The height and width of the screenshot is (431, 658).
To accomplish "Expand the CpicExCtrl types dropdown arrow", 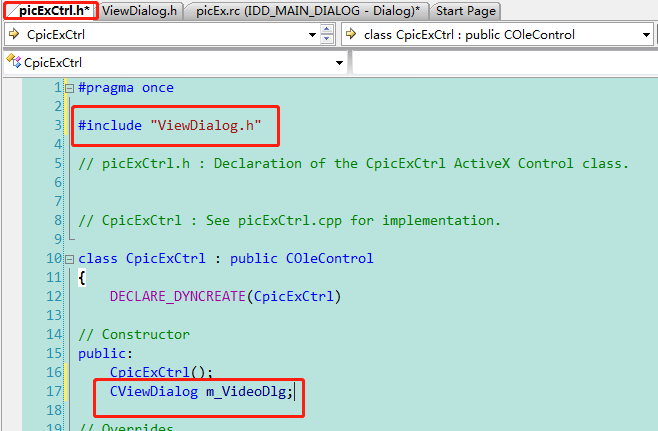I will pyautogui.click(x=339, y=63).
